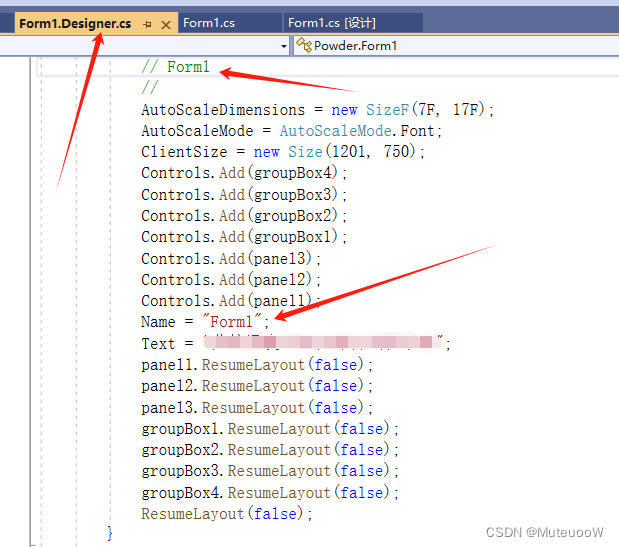The image size is (619, 547).
Task: Click the pin icon on Form1.Designer.cs tab
Action: click(x=147, y=24)
